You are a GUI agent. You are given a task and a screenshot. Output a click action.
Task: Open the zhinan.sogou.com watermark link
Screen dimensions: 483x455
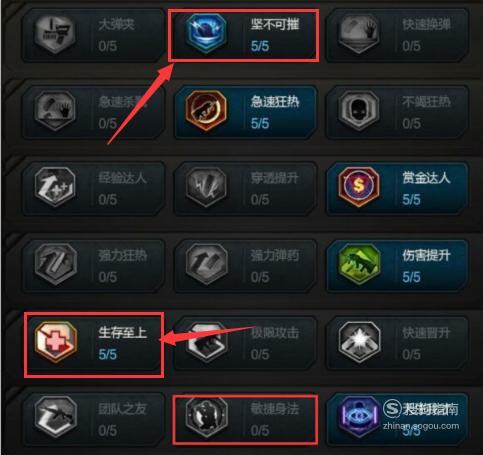pyautogui.click(x=421, y=426)
